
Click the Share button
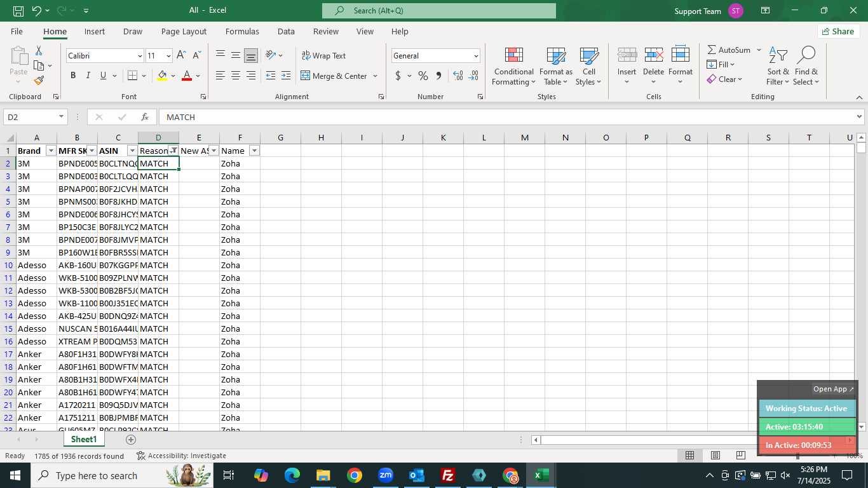point(838,31)
